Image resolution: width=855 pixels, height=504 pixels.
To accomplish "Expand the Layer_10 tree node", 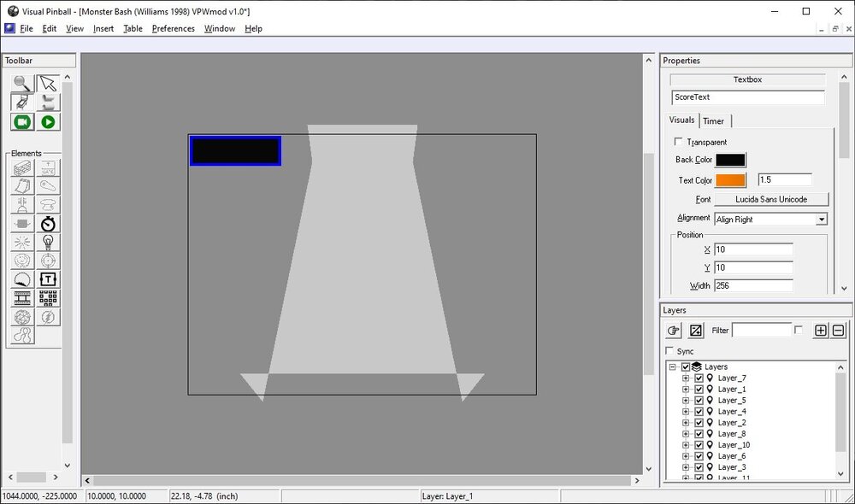I will coord(686,444).
